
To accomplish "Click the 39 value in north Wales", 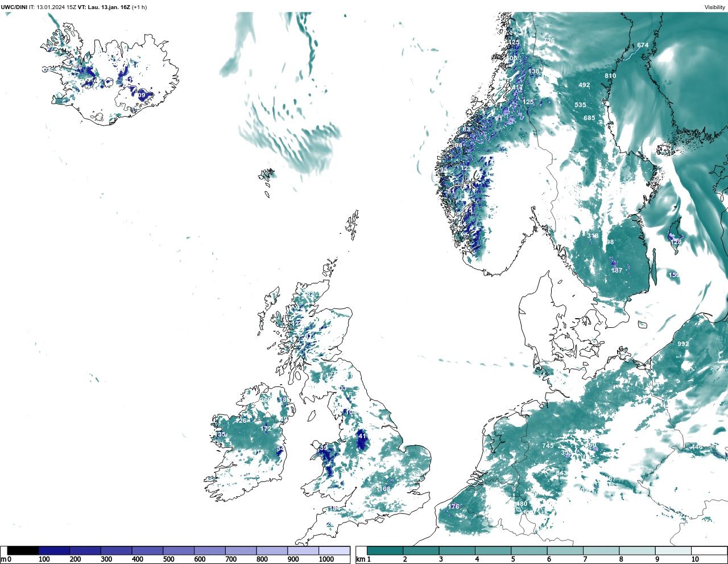I will click(324, 448).
